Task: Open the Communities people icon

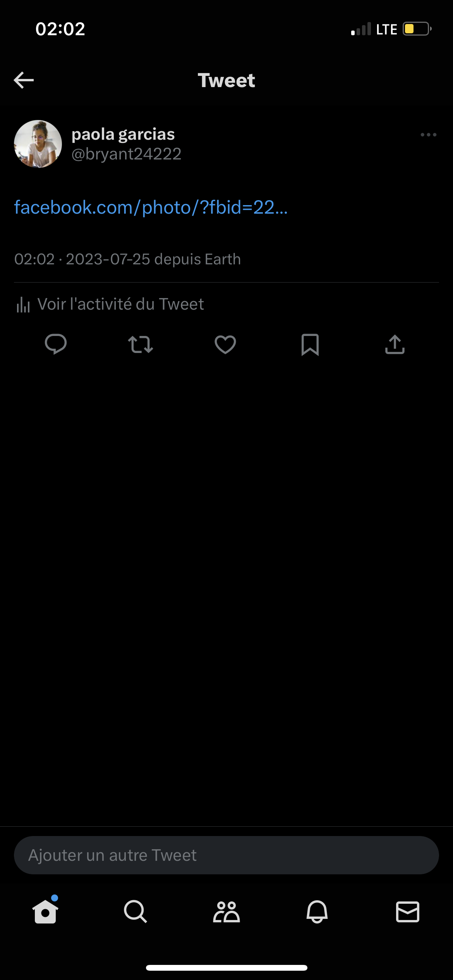Action: [x=226, y=911]
